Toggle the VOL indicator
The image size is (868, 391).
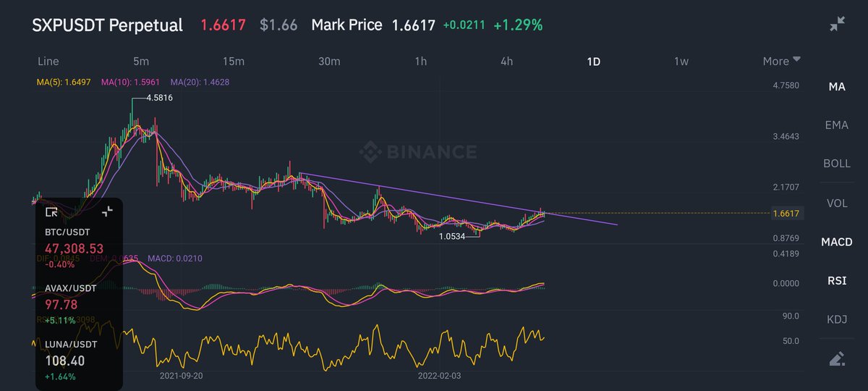click(837, 203)
